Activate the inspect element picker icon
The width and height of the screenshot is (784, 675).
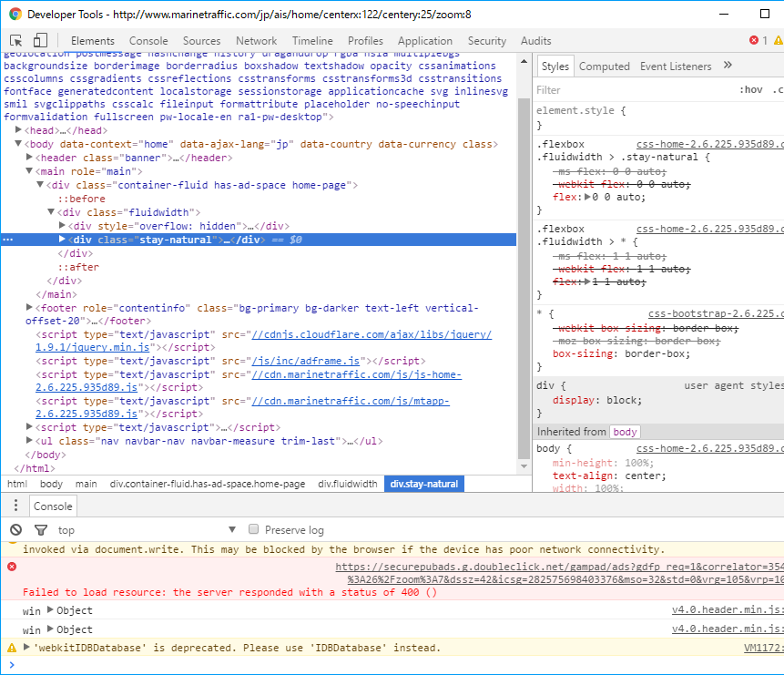[16, 40]
